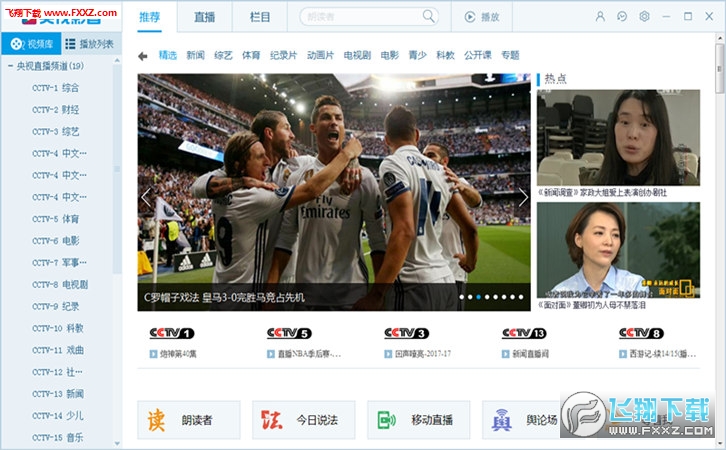Switch to the 视频库 panel
The image size is (726, 450).
(x=31, y=44)
